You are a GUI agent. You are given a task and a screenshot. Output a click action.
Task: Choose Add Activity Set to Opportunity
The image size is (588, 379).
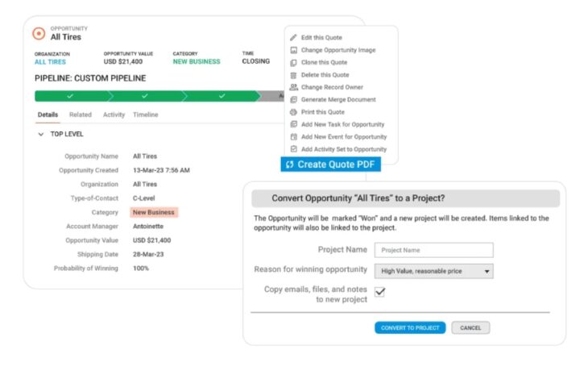click(344, 149)
